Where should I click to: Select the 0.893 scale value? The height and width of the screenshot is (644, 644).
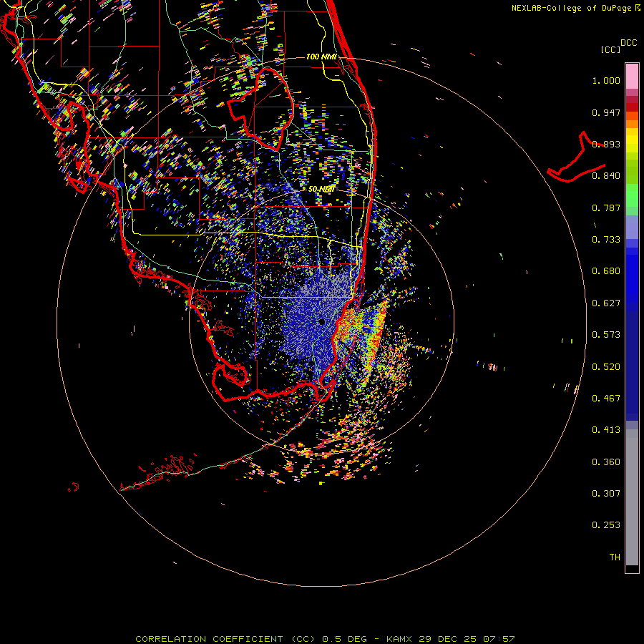point(606,144)
